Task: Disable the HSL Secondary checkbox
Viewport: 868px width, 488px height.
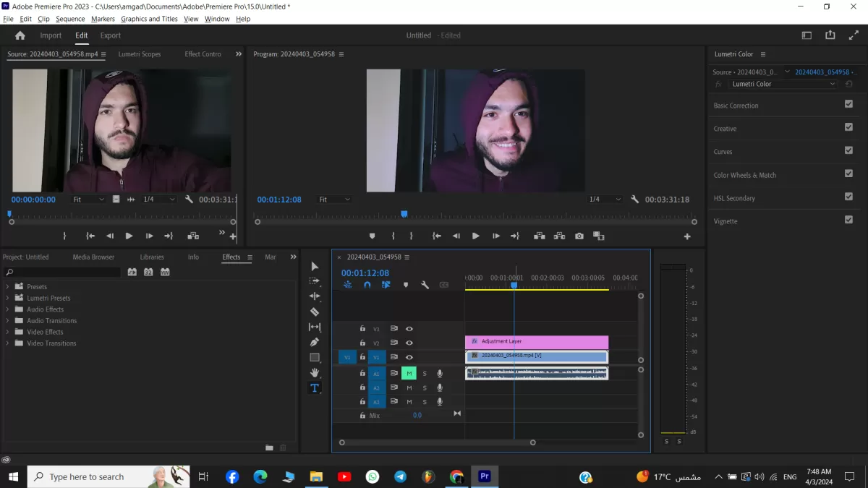Action: point(848,197)
